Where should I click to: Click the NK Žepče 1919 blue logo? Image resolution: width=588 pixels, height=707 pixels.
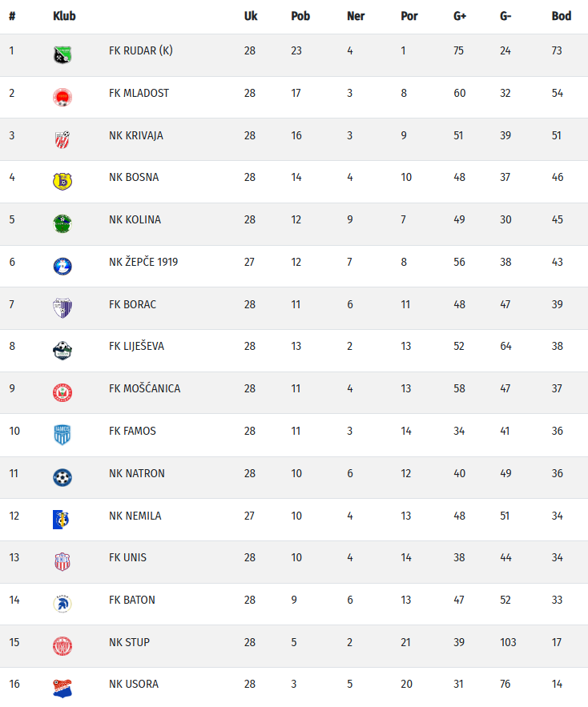click(x=62, y=266)
